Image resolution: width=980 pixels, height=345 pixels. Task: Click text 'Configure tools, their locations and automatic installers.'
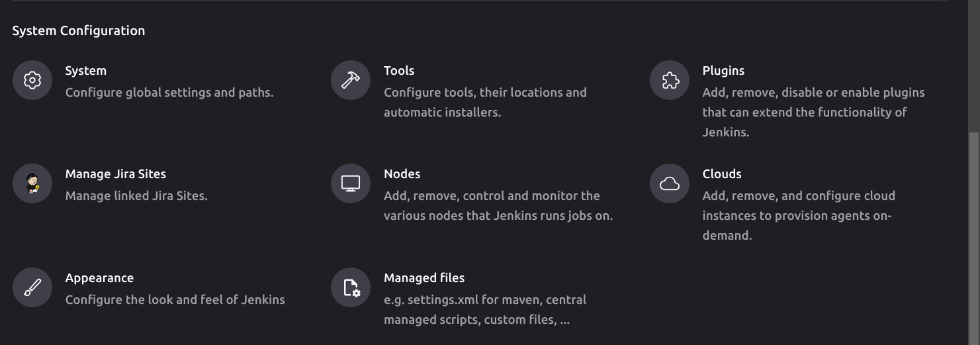click(485, 103)
